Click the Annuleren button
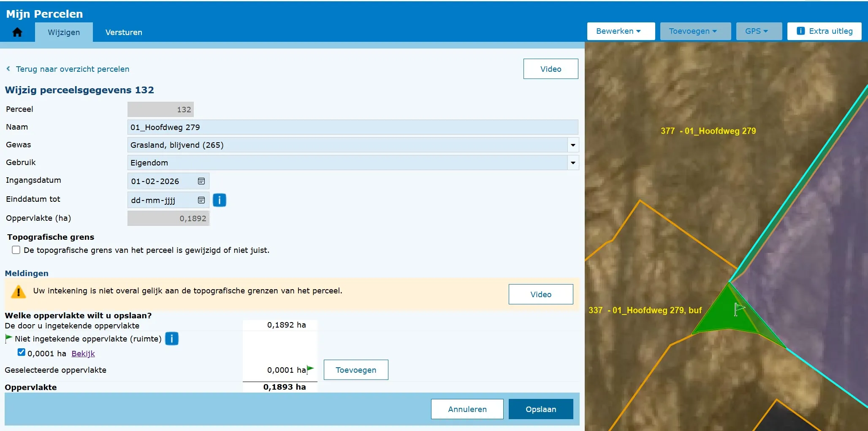Viewport: 868px width, 431px height. pyautogui.click(x=467, y=409)
